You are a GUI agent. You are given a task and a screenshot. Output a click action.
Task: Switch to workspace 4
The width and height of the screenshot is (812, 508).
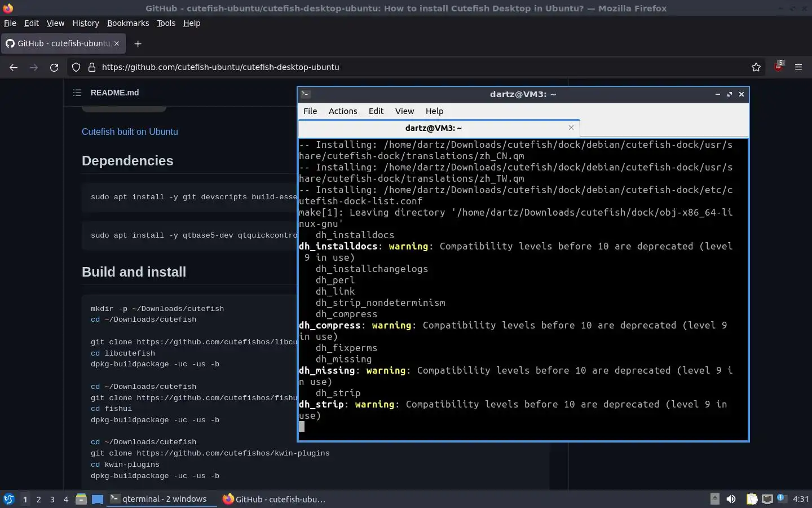[66, 499]
